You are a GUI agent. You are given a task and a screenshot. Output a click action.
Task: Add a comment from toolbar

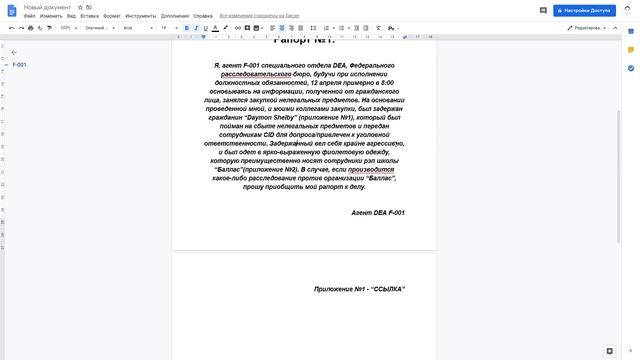[247, 28]
